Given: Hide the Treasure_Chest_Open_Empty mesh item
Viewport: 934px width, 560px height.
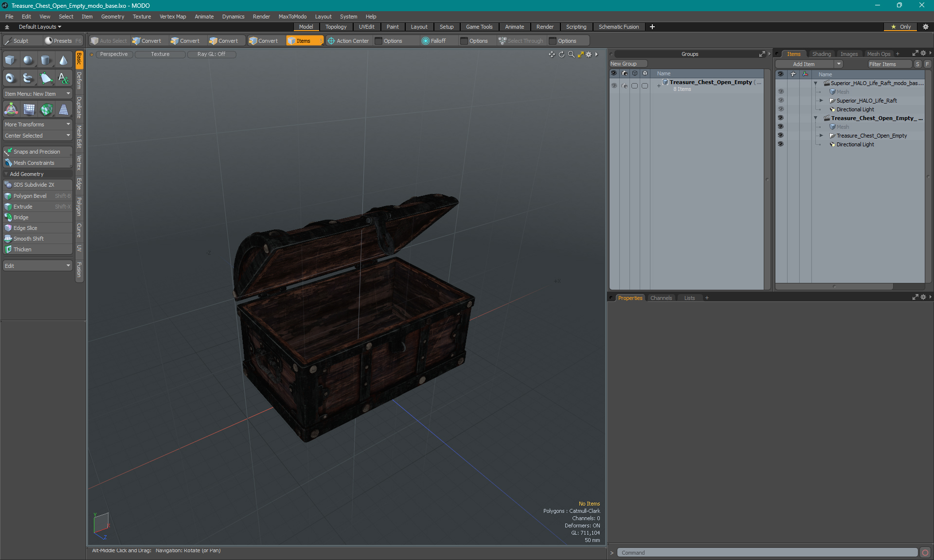Looking at the screenshot, I should (x=781, y=136).
